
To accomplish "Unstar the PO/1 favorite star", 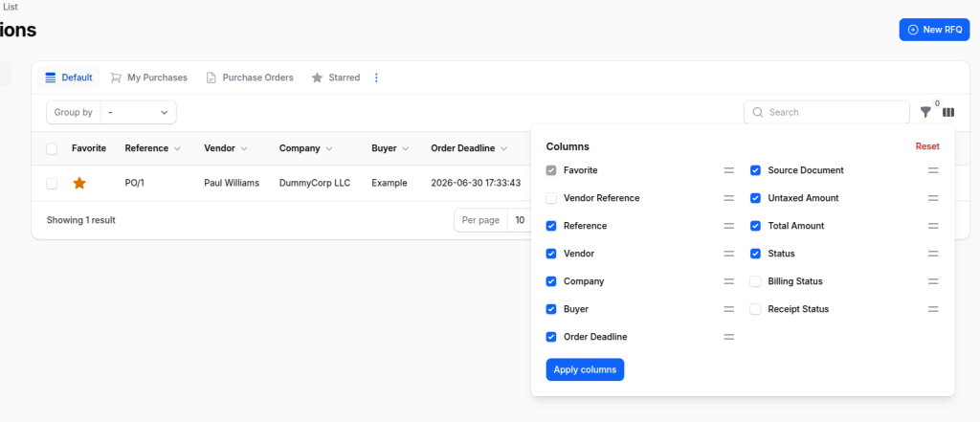I will pyautogui.click(x=79, y=183).
